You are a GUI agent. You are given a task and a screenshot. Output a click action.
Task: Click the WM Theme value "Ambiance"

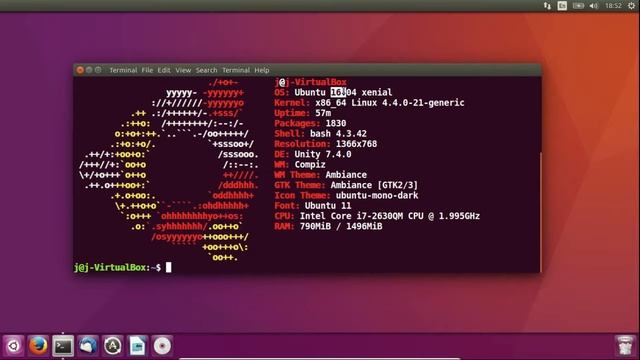pos(346,175)
